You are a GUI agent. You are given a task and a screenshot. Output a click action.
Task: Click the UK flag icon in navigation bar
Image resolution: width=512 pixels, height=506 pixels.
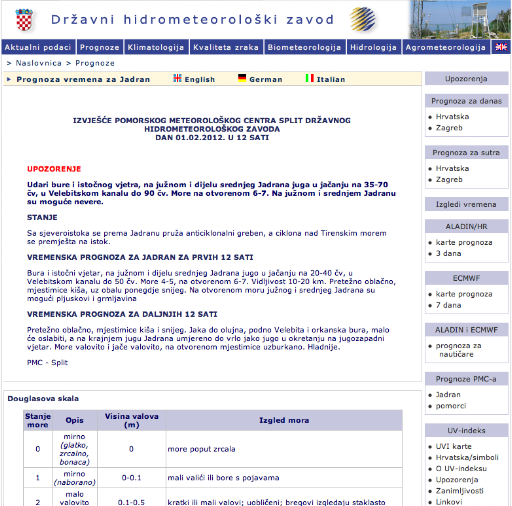[x=501, y=47]
